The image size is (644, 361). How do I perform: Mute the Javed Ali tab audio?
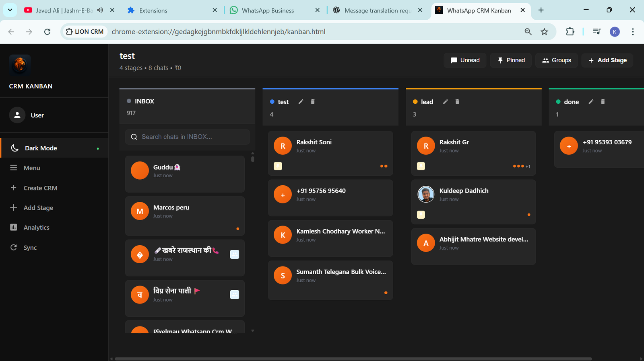100,10
